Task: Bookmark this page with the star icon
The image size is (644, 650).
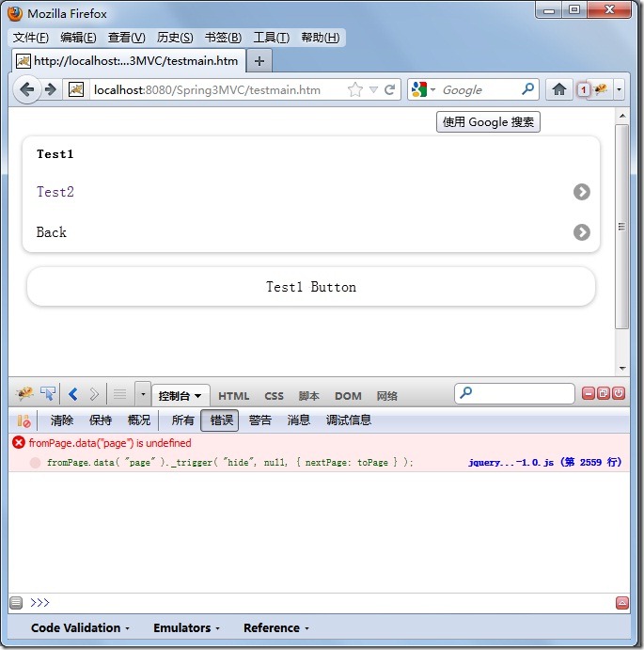Action: (354, 90)
